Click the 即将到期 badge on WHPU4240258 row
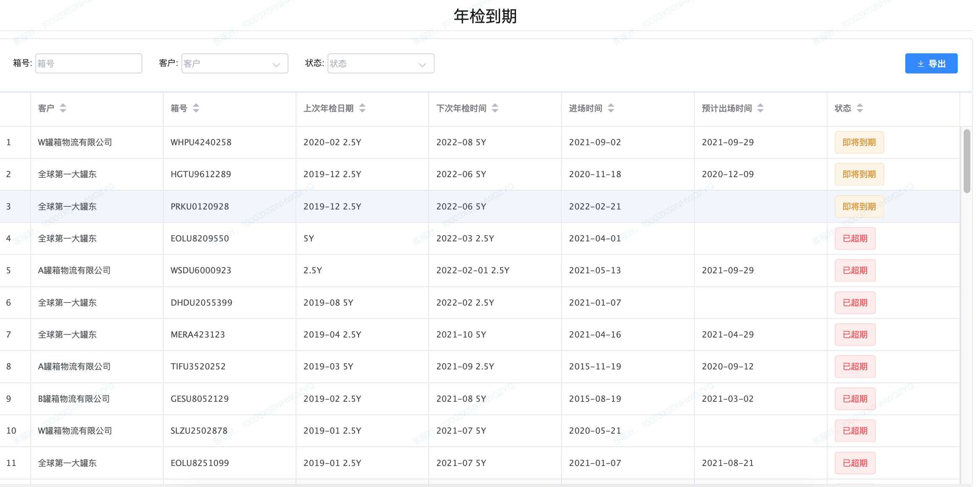The height and width of the screenshot is (487, 980). click(859, 142)
